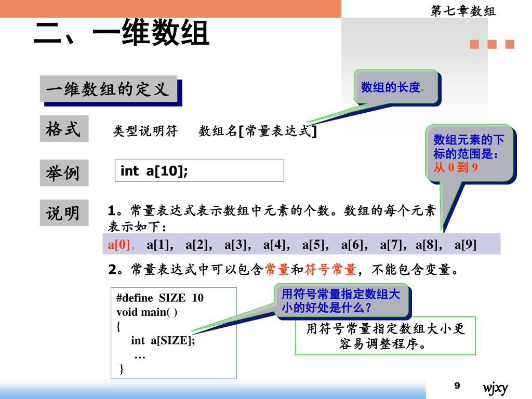Click the chapter header 第七章数组
532x399 pixels.
coord(463,11)
